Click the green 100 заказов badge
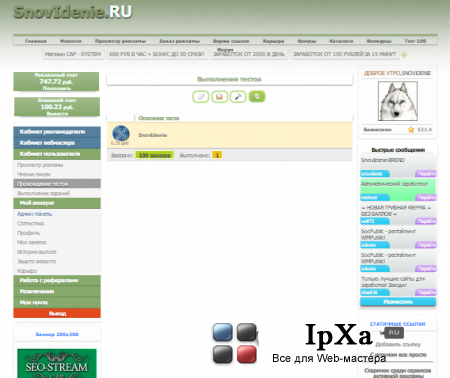The height and width of the screenshot is (378, 450). click(154, 155)
